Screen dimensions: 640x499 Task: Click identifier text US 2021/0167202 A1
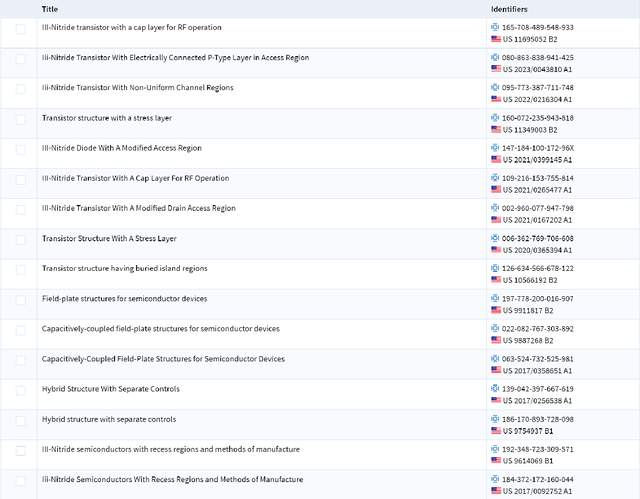[x=537, y=220]
